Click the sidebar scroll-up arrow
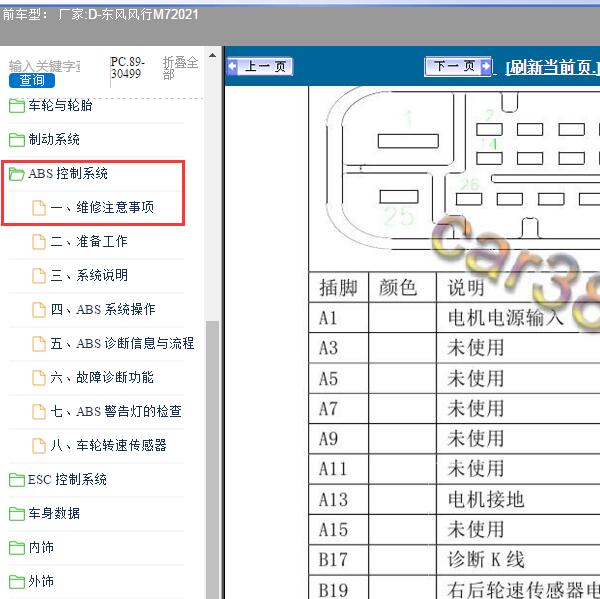The width and height of the screenshot is (600, 599). [x=212, y=56]
